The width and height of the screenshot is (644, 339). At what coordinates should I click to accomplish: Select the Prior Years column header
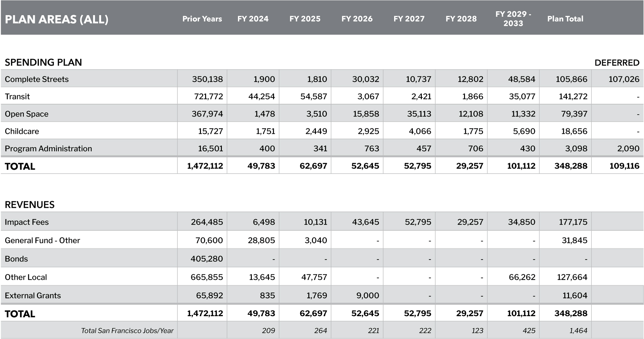(x=202, y=19)
